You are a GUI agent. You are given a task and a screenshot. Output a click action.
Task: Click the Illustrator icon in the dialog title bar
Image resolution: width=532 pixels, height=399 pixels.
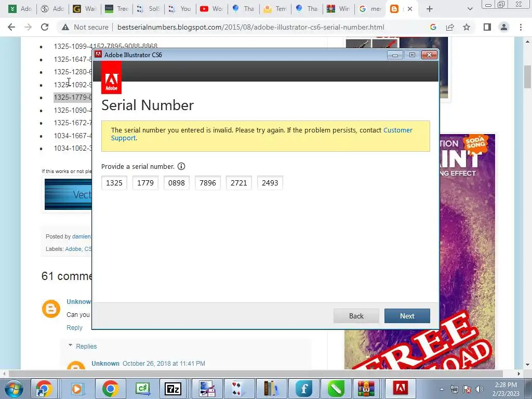[98, 54]
